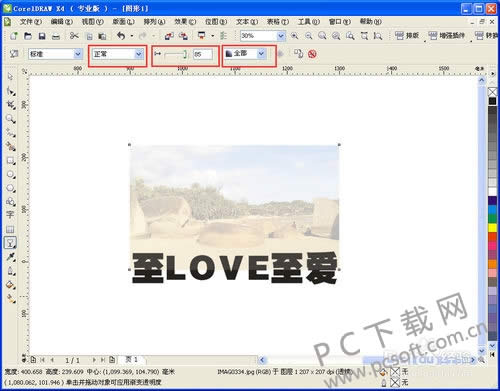Image resolution: width=500 pixels, height=391 pixels.
Task: Open the 效果 menu
Action: 185,22
